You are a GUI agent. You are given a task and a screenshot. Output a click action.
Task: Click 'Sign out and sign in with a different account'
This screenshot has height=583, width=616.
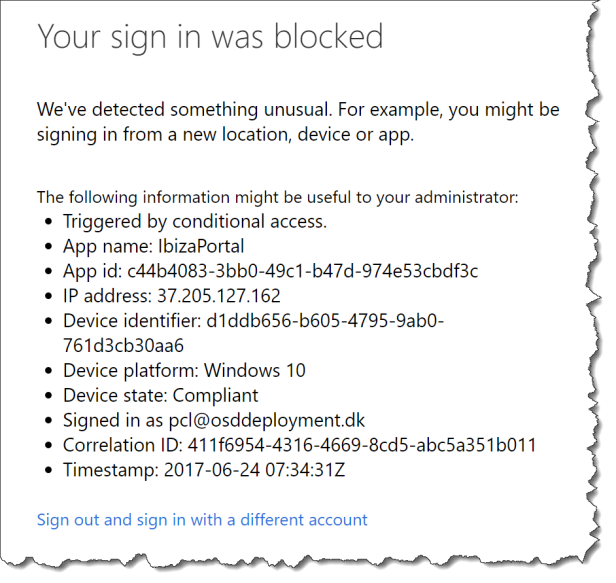[202, 520]
